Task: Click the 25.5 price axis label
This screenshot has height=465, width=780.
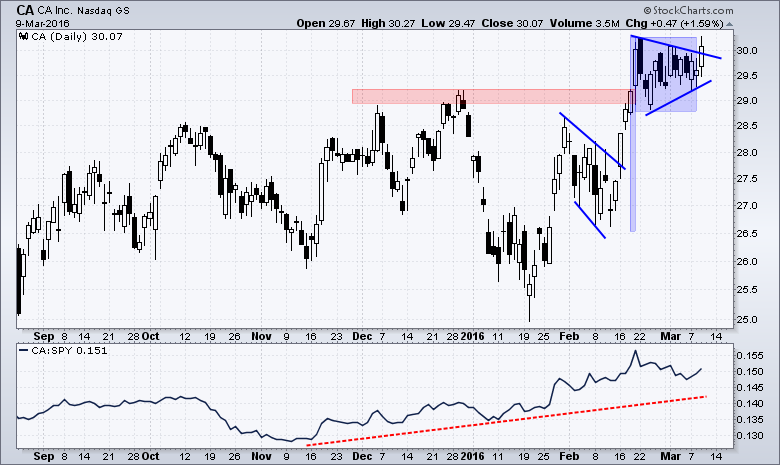Action: pyautogui.click(x=747, y=289)
